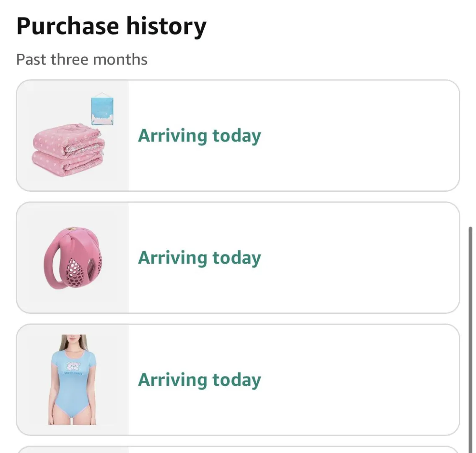Viewport: 476px width, 453px height.
Task: Tap the first order's "Arriving today" status
Action: (200, 136)
